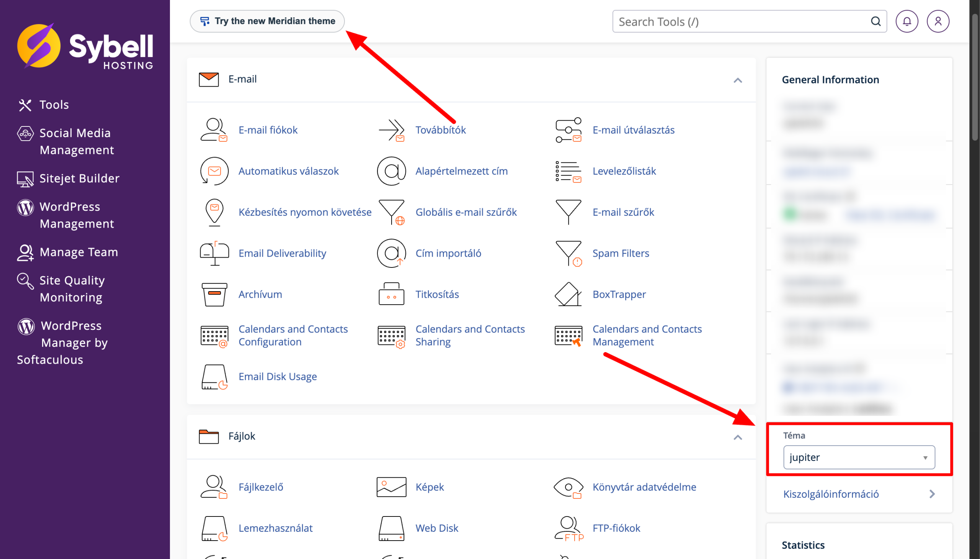Click the Sybell Hosting logo
Screen dimensions: 980x559
pyautogui.click(x=85, y=46)
